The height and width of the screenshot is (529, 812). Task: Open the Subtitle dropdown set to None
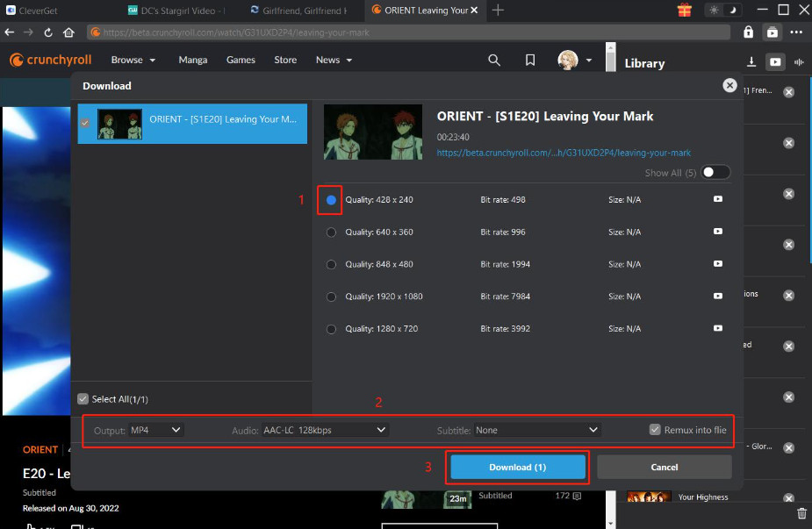pos(536,430)
